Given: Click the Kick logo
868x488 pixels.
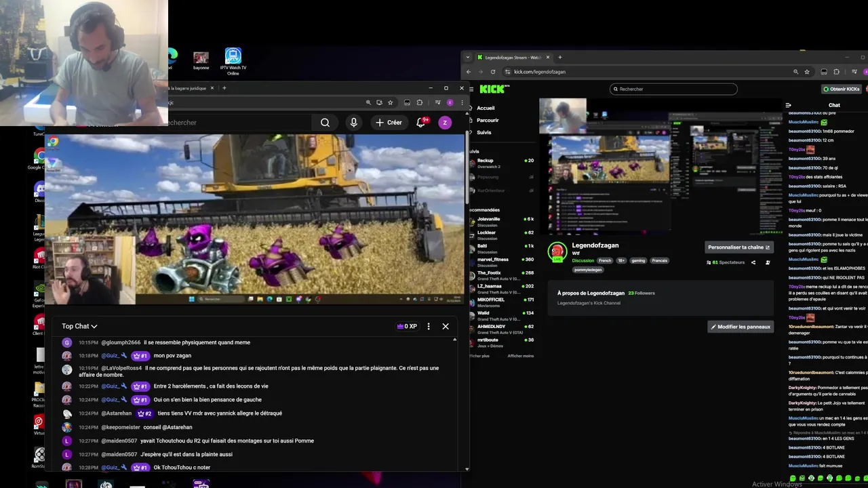Looking at the screenshot, I should [x=493, y=89].
